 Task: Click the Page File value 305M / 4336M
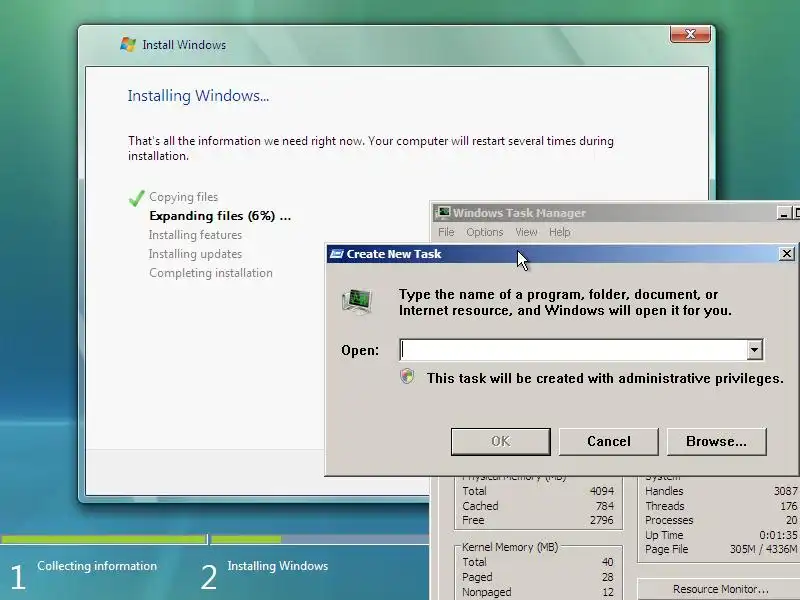click(x=763, y=549)
